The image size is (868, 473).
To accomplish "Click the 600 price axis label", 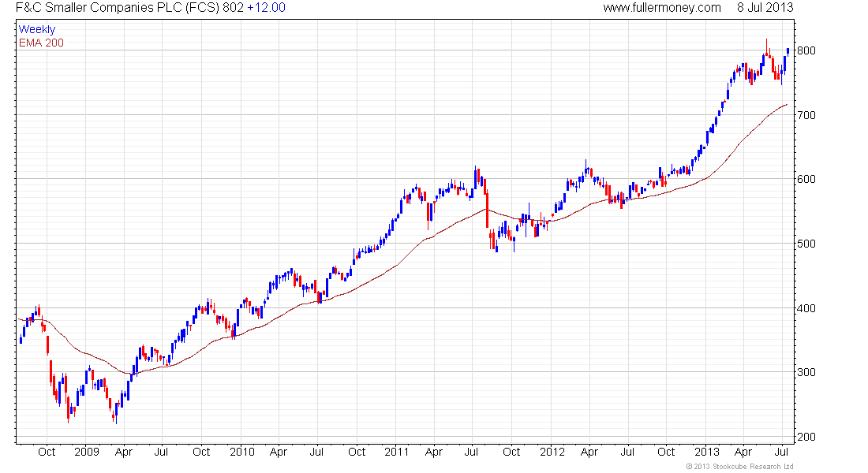I will point(806,179).
